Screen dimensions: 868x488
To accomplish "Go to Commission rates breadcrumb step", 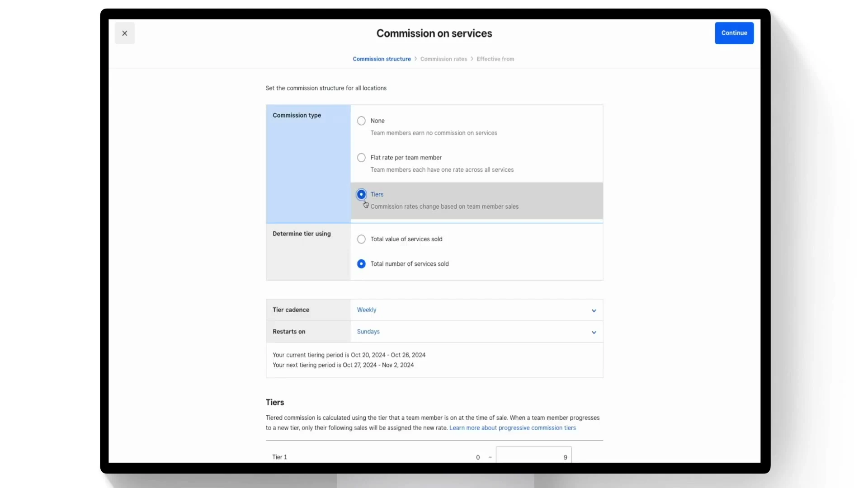I will (x=443, y=59).
